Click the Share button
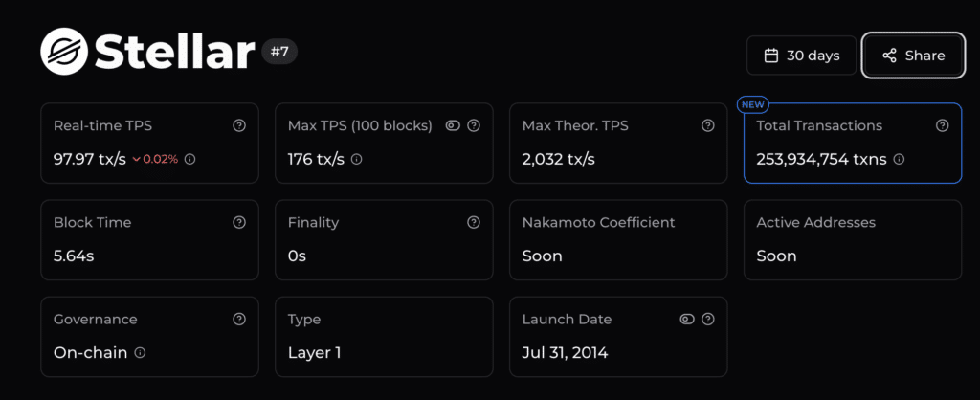The width and height of the screenshot is (980, 400). click(913, 56)
